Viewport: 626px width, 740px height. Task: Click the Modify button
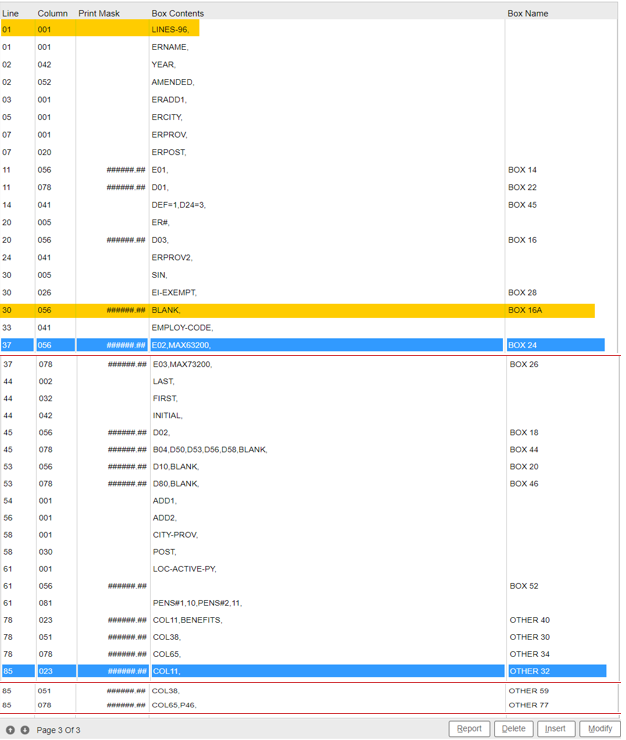600,729
